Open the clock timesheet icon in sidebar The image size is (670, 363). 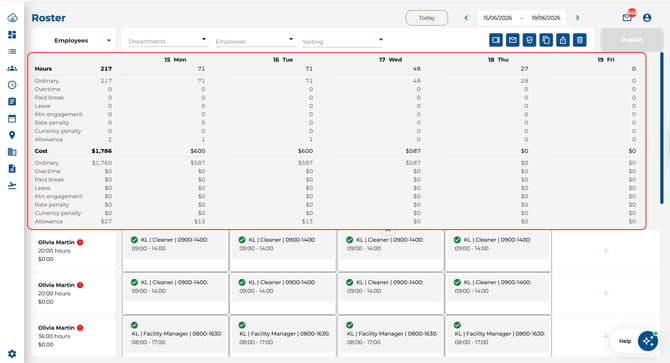12,85
